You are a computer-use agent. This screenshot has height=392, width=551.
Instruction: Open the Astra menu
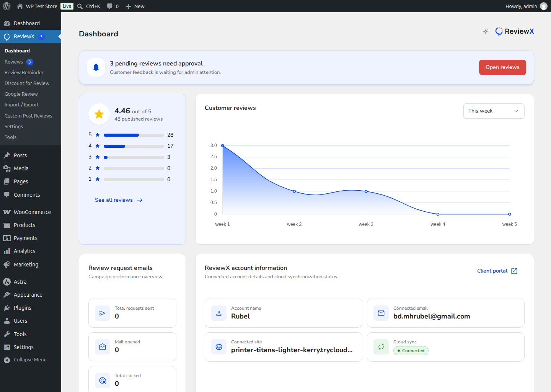pos(31,282)
